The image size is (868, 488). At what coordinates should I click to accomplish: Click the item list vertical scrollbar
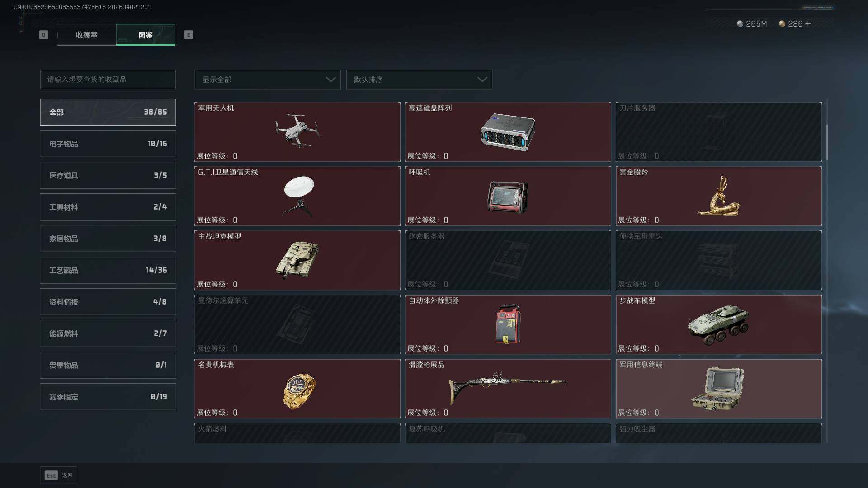click(x=827, y=142)
